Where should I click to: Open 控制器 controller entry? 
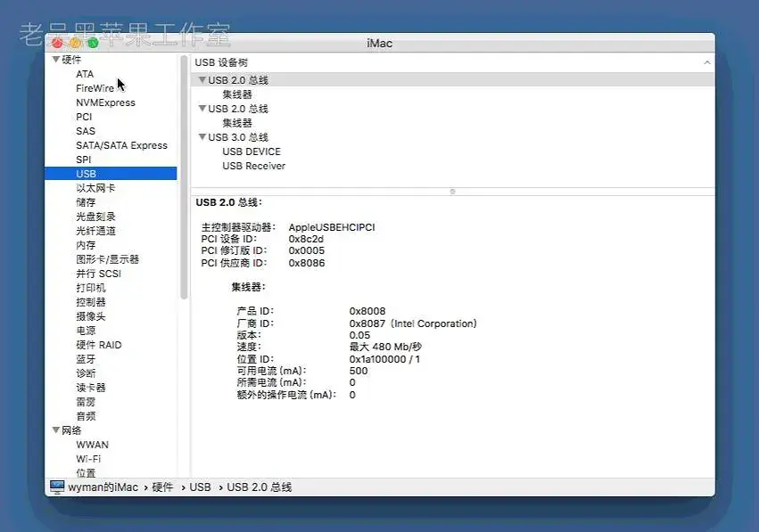(x=90, y=302)
